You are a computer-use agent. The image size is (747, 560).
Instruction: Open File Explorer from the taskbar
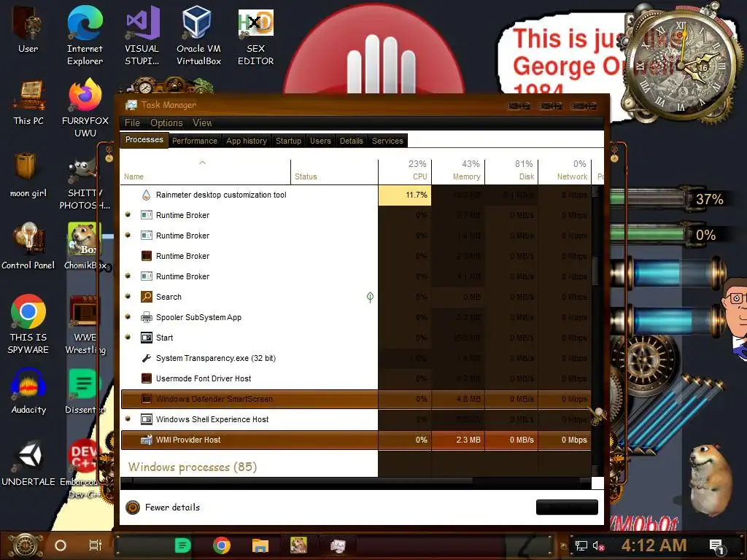(260, 545)
